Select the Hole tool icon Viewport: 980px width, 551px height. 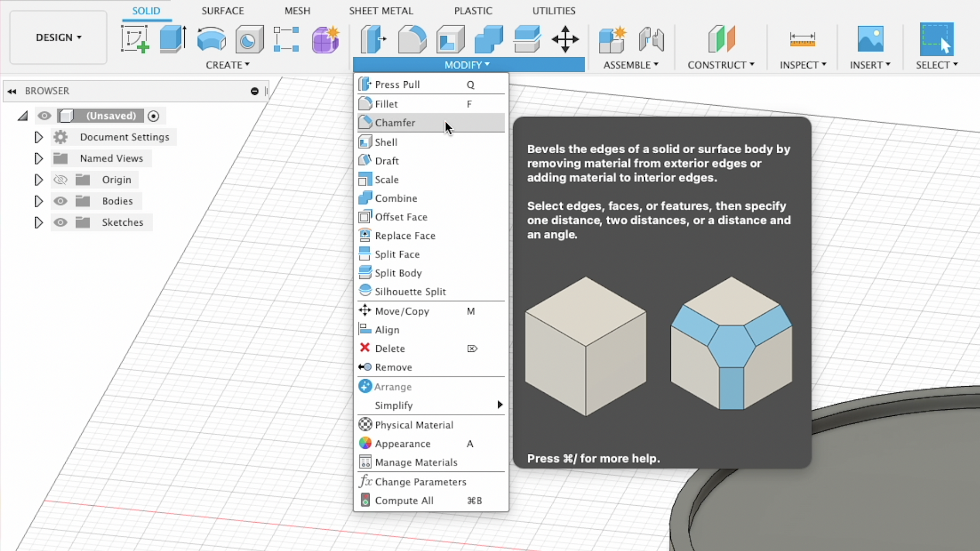[x=249, y=39]
